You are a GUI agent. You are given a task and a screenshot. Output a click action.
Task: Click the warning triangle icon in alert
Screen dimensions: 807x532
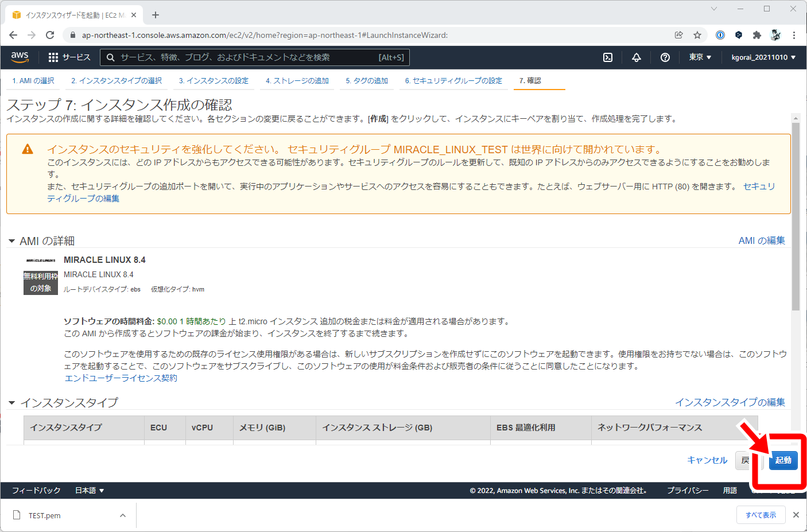28,149
